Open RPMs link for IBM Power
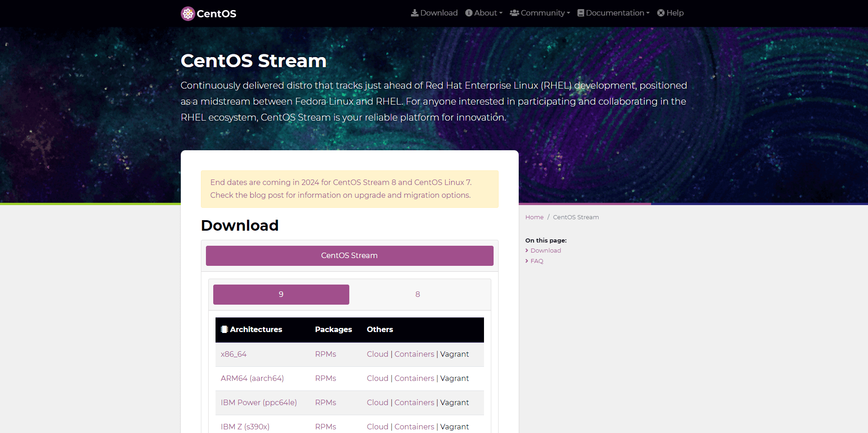The height and width of the screenshot is (433, 868). [x=326, y=402]
